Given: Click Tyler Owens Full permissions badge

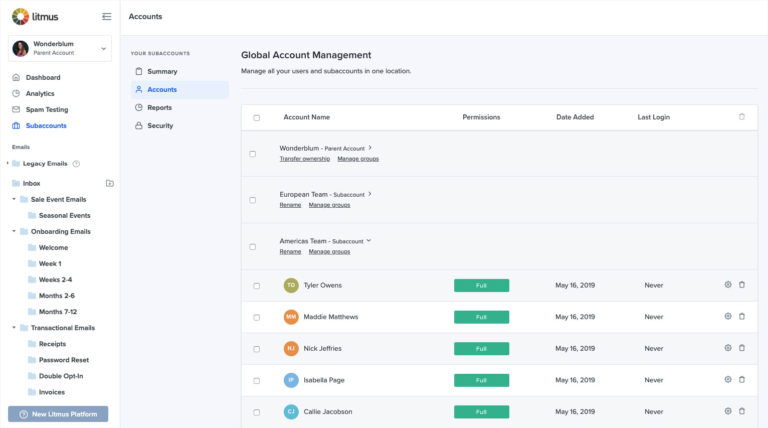Looking at the screenshot, I should coord(481,285).
